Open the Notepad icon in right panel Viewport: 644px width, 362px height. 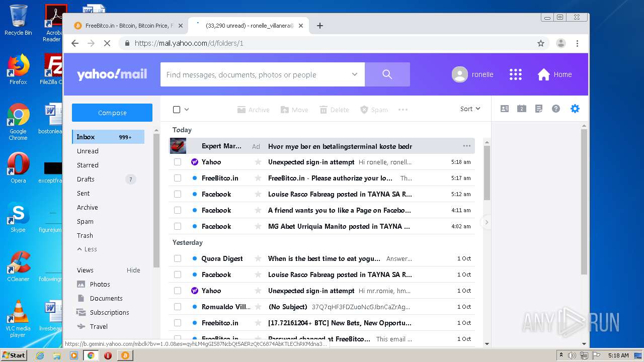click(539, 109)
